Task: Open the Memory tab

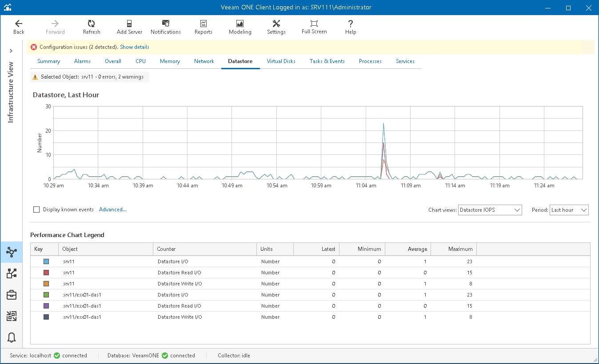Action: (x=170, y=61)
